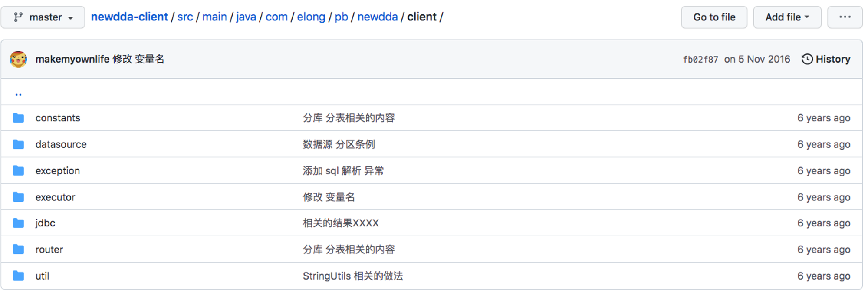
Task: Click the router folder icon
Action: 18,250
